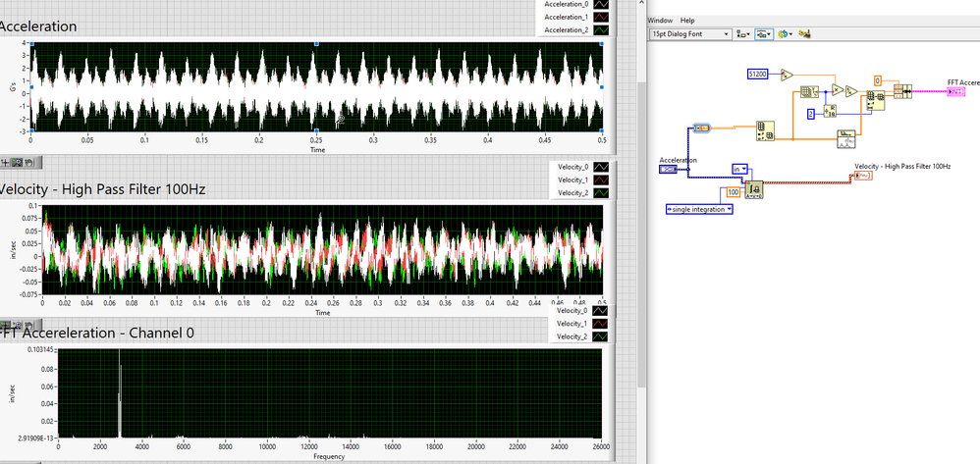Select the integration VI node in the diagram

[754, 189]
